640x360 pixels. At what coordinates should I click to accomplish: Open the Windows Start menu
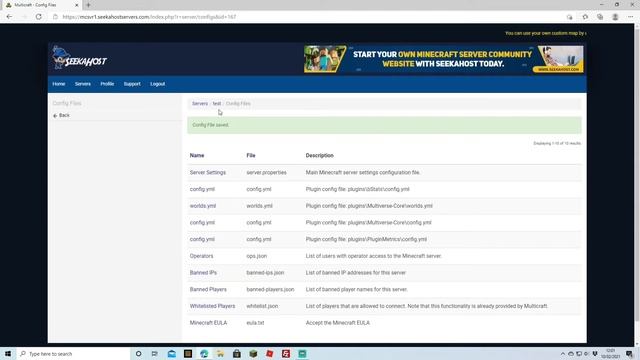pos(8,353)
